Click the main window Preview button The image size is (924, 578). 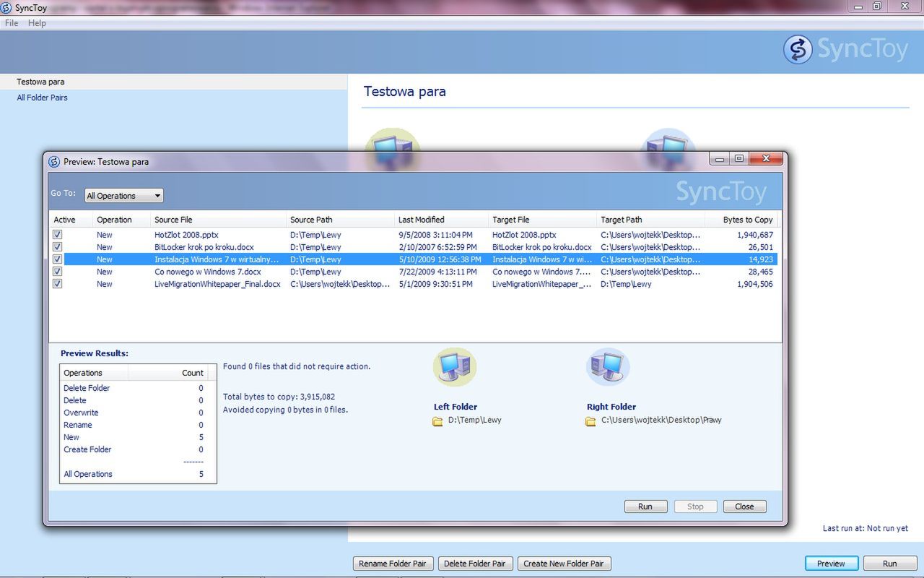click(x=831, y=564)
